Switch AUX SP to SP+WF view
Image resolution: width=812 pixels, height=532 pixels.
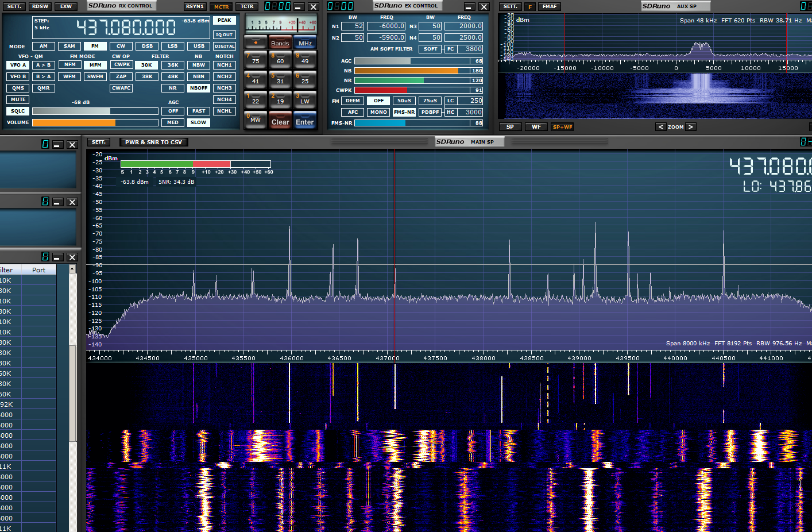point(562,127)
